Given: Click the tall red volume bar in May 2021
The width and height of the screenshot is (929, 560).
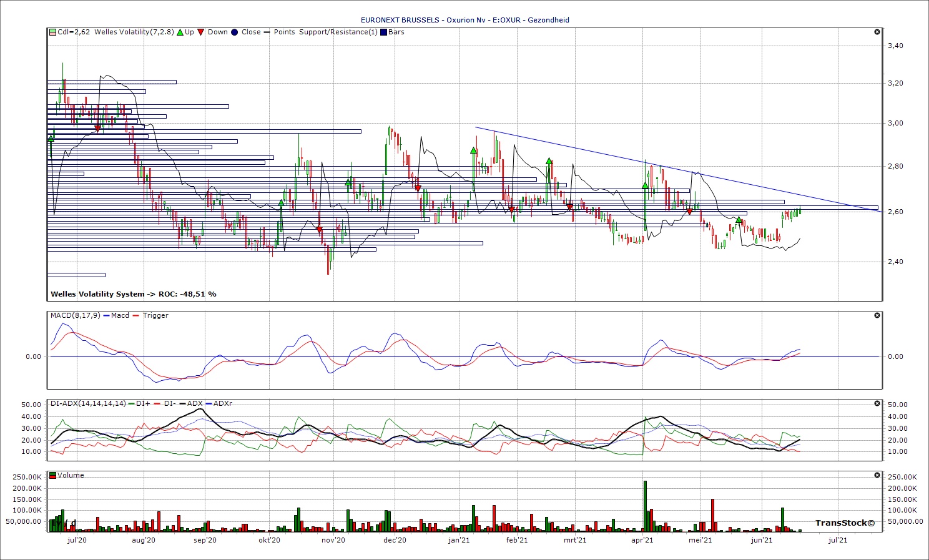Looking at the screenshot, I should tap(712, 515).
